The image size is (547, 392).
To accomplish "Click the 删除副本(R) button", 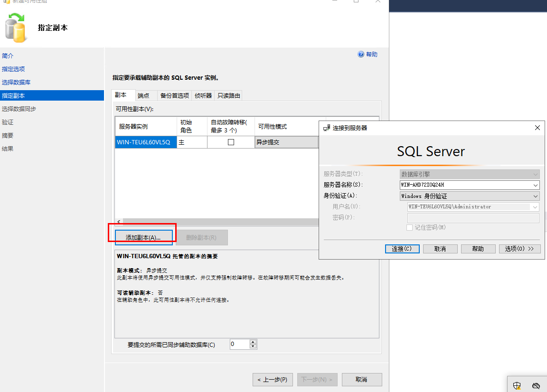I will [201, 237].
